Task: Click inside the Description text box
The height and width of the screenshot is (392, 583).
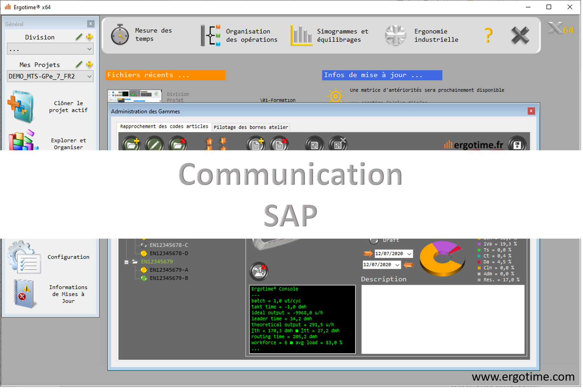Action: pos(443,319)
